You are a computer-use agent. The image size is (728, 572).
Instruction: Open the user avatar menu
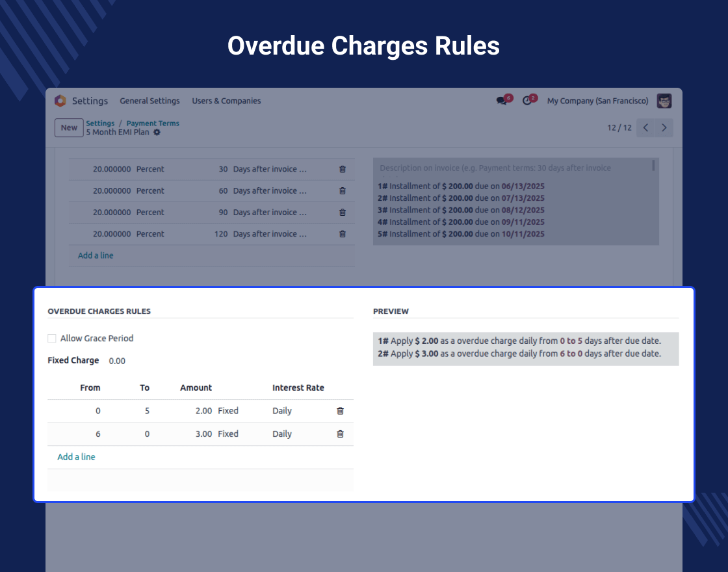click(x=664, y=101)
